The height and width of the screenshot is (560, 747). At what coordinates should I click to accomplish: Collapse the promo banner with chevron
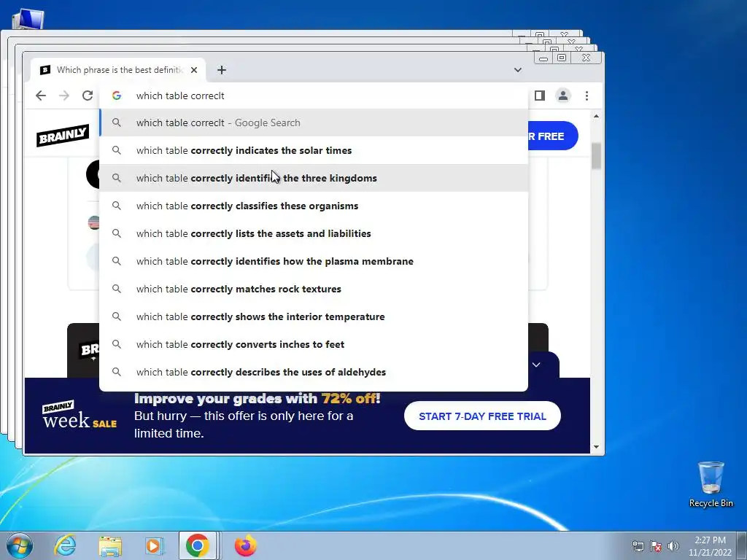click(x=536, y=365)
